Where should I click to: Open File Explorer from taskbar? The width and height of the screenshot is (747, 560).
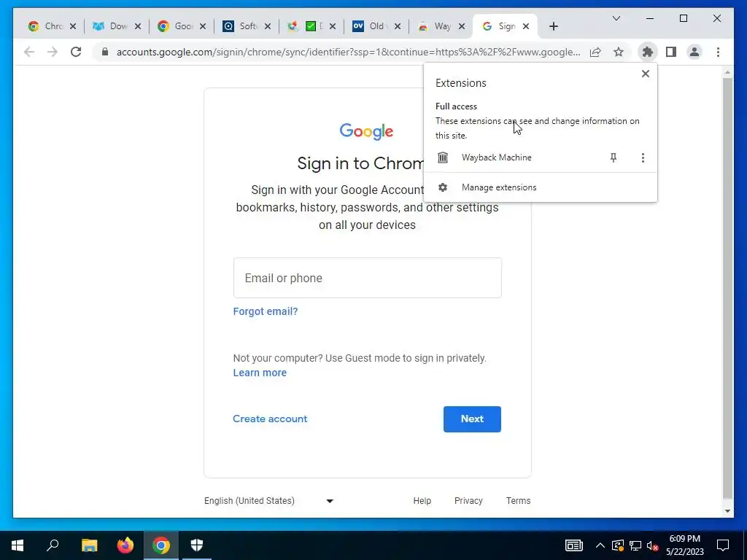pos(89,545)
